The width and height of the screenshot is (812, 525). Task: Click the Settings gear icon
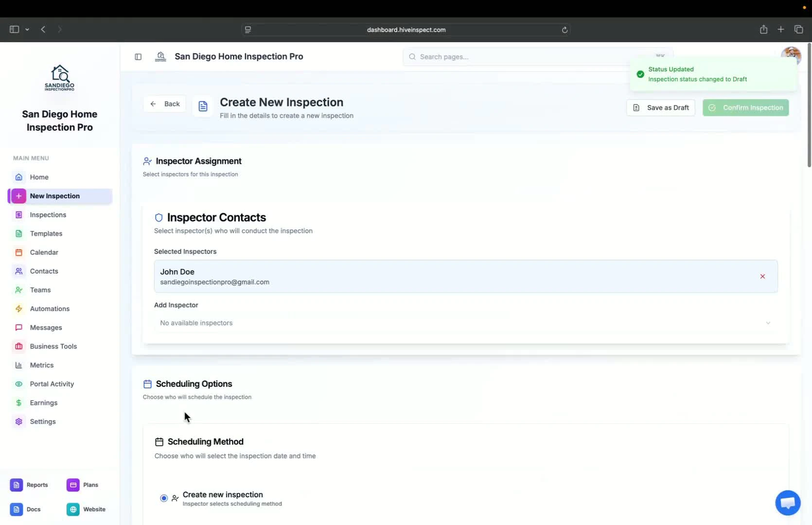click(19, 421)
